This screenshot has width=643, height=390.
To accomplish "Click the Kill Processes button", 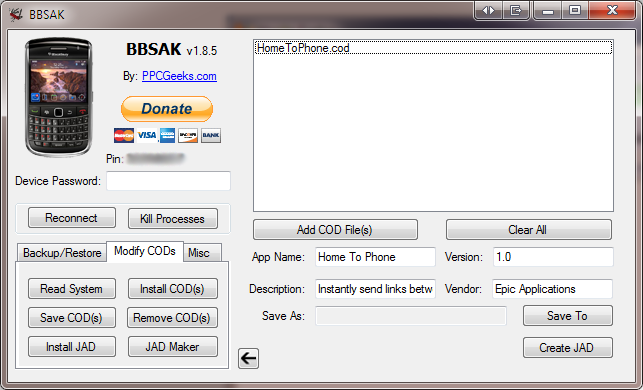I will (x=173, y=219).
